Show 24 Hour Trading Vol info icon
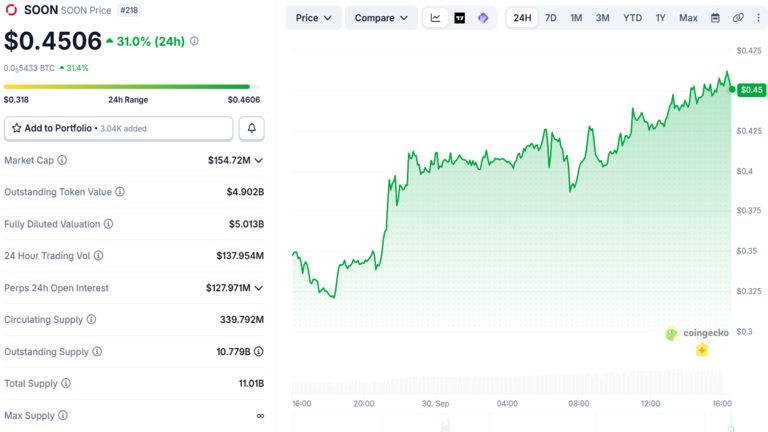This screenshot has width=768, height=432. point(98,256)
